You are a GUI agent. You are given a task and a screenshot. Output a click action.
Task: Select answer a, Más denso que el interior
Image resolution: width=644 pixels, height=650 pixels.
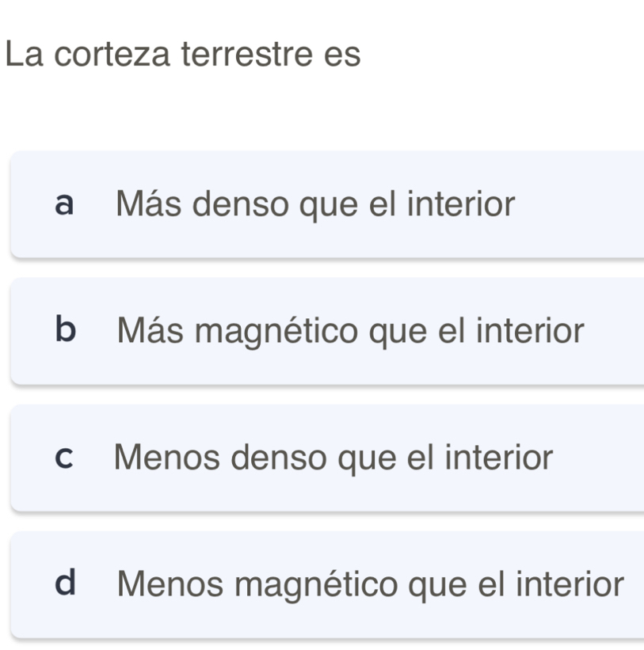pos(326,205)
